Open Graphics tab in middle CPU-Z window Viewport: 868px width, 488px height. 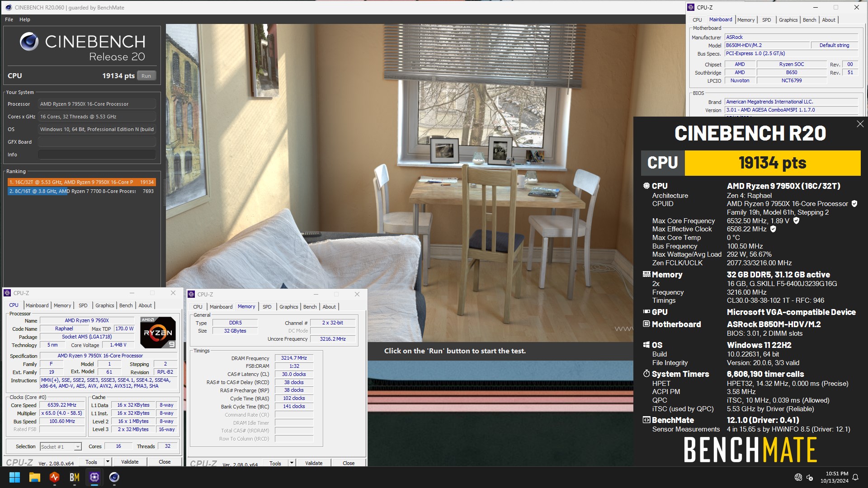click(289, 307)
